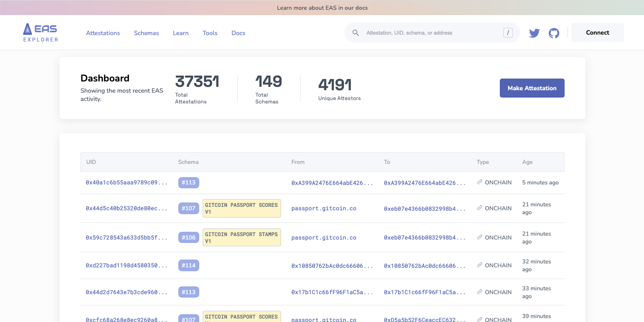
Task: Click the EAS Explorer logo
Action: (x=40, y=32)
